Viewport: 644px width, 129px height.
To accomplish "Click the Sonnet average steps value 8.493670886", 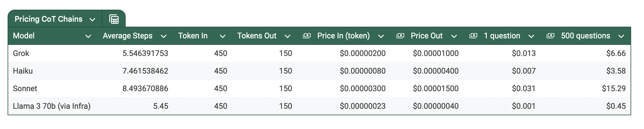I will 145,89.
